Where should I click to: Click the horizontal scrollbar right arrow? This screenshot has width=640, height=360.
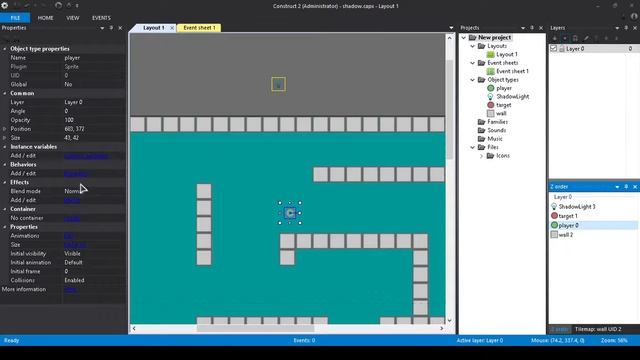point(442,329)
